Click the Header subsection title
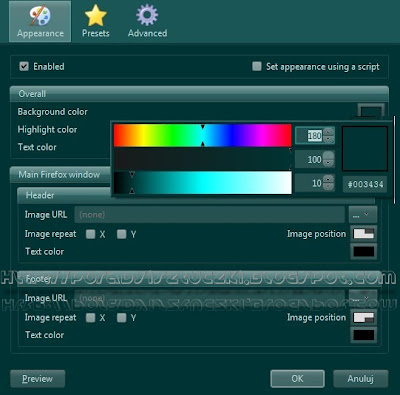Viewport: 400px width, 395px height. [40, 195]
